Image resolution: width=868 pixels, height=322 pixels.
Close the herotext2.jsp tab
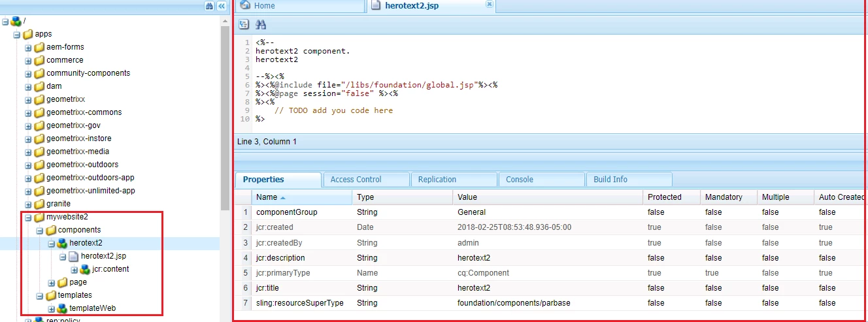tap(489, 4)
